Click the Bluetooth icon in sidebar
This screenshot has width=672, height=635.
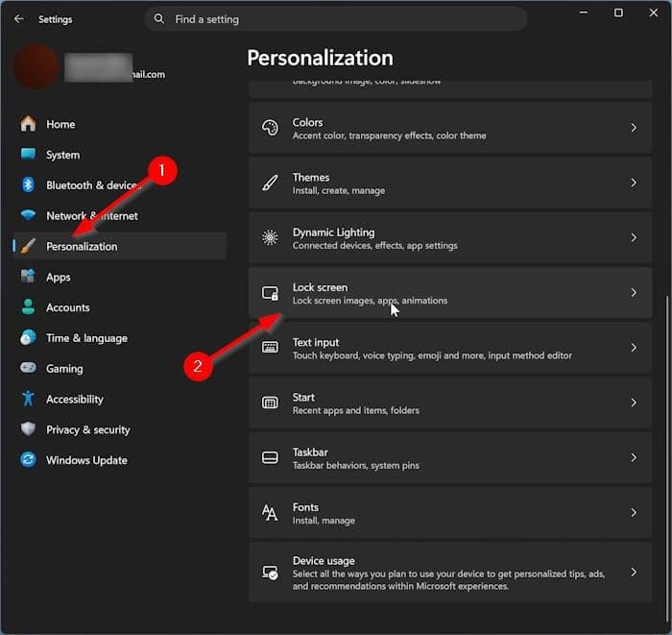28,184
